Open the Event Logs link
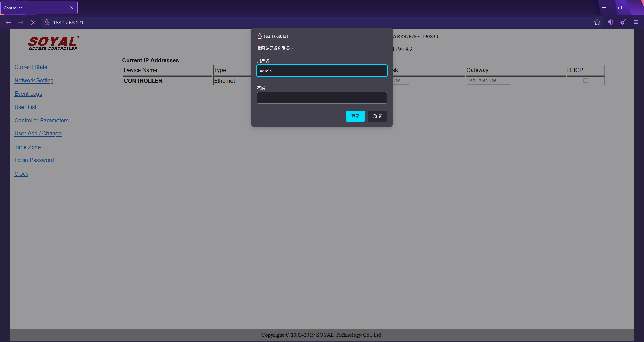 coord(28,94)
